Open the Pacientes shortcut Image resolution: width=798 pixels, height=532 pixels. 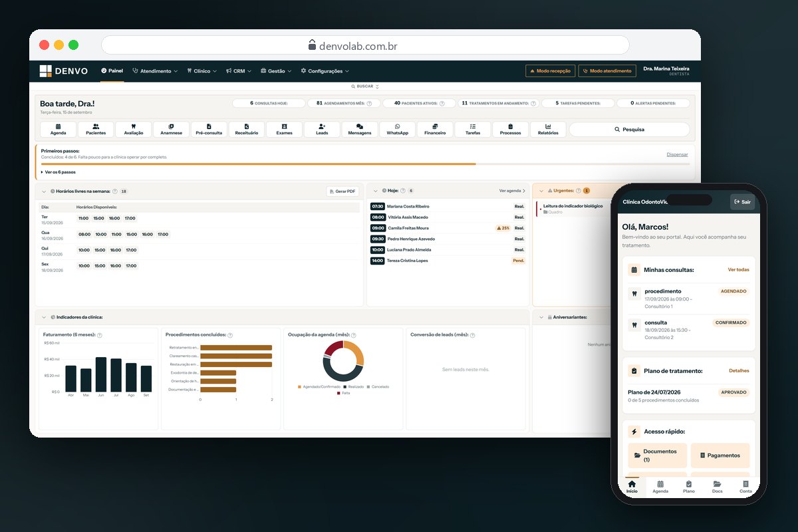coord(96,130)
